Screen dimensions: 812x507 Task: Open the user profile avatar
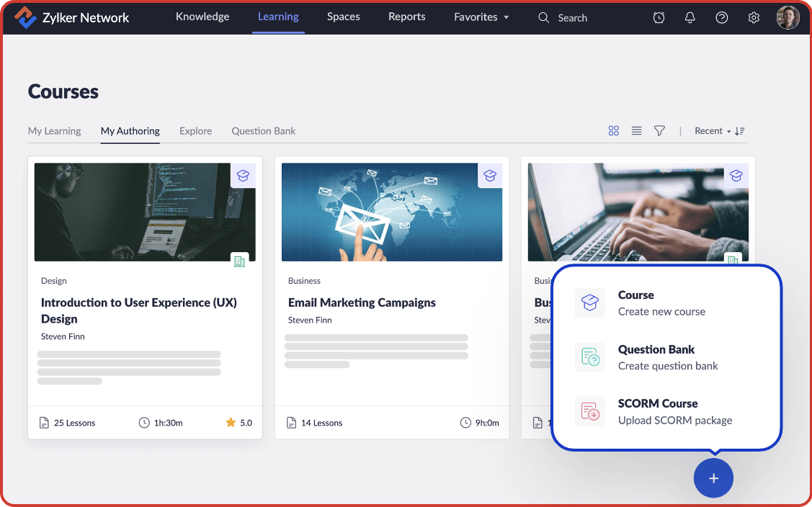(x=788, y=18)
